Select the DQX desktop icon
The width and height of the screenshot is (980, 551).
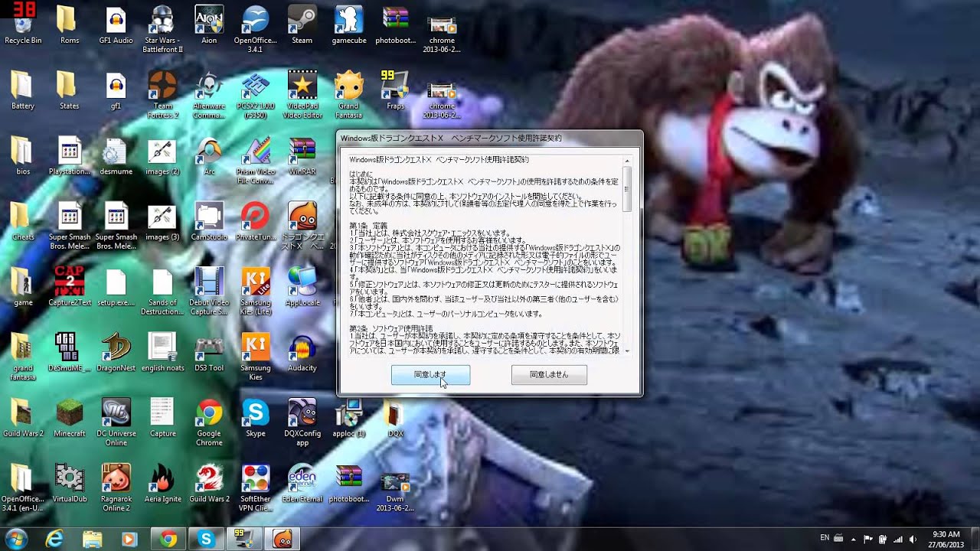pos(395,419)
